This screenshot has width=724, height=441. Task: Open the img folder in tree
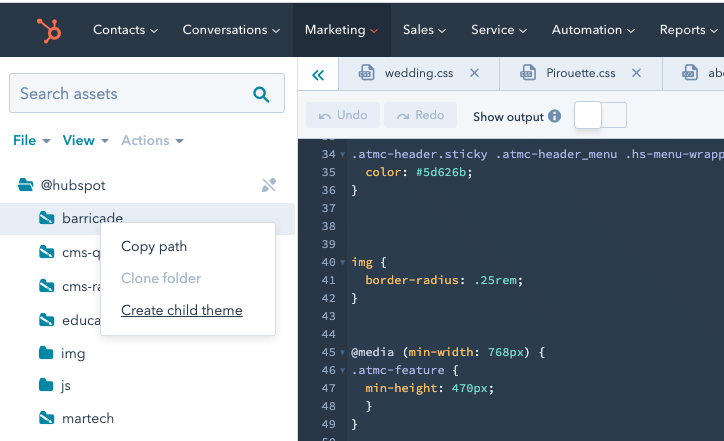coord(72,353)
